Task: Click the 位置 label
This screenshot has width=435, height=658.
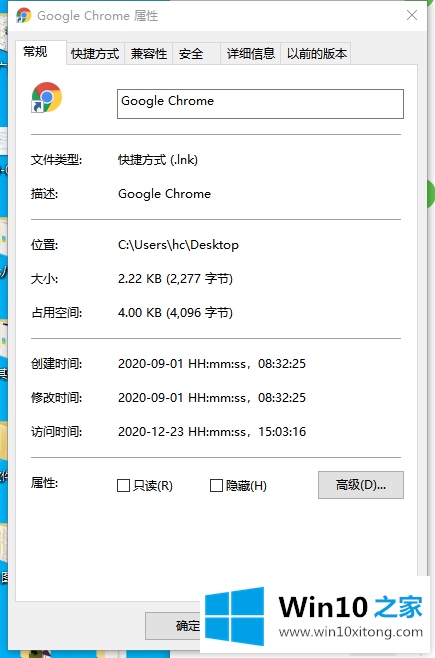Action: coord(44,245)
